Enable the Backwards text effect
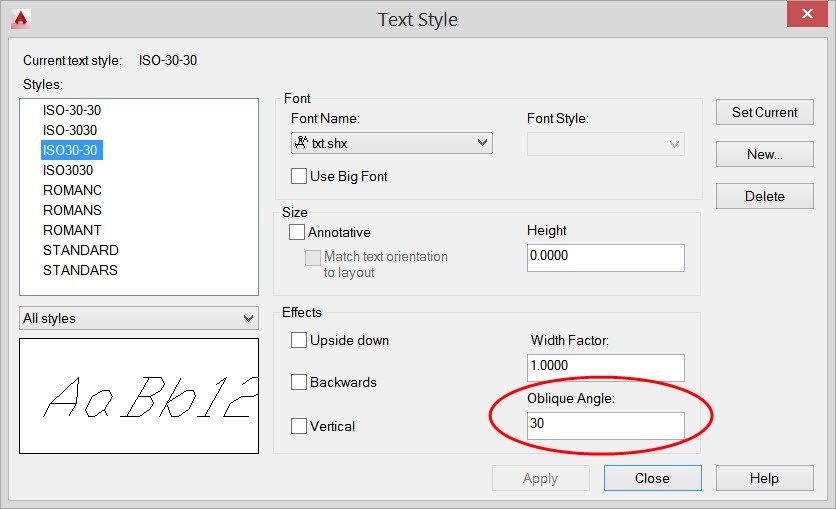Image resolution: width=836 pixels, height=509 pixels. tap(299, 382)
